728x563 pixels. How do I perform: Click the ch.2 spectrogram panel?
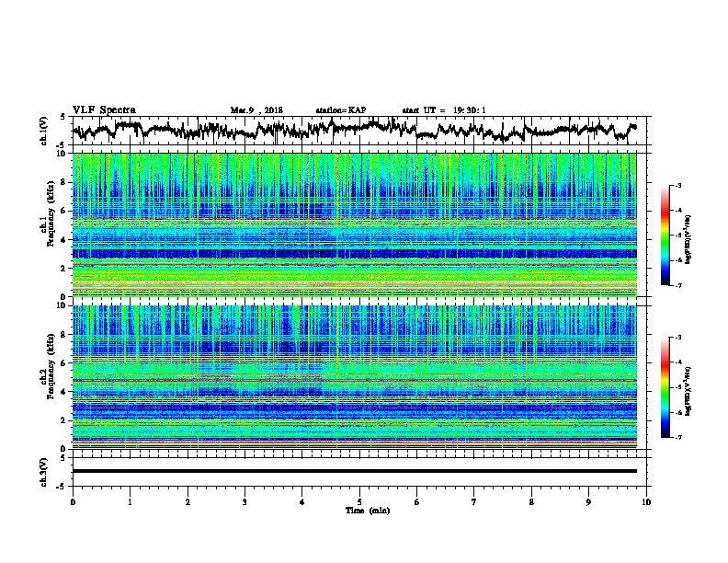(354, 376)
